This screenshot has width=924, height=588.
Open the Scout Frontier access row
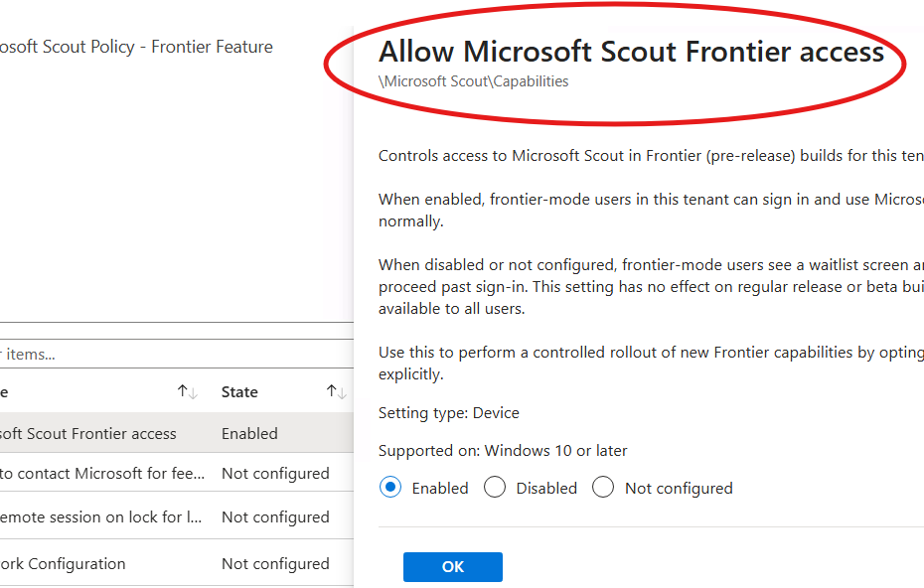[x=177, y=433]
